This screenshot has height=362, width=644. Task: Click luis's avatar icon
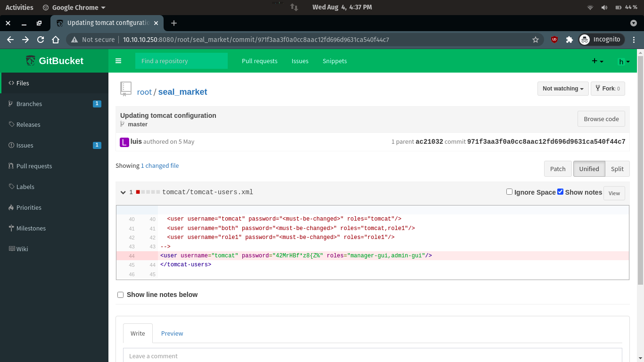coord(124,142)
